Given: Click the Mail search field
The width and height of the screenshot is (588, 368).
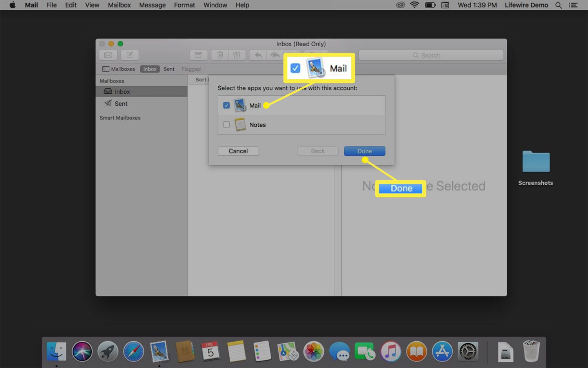Looking at the screenshot, I should 431,55.
